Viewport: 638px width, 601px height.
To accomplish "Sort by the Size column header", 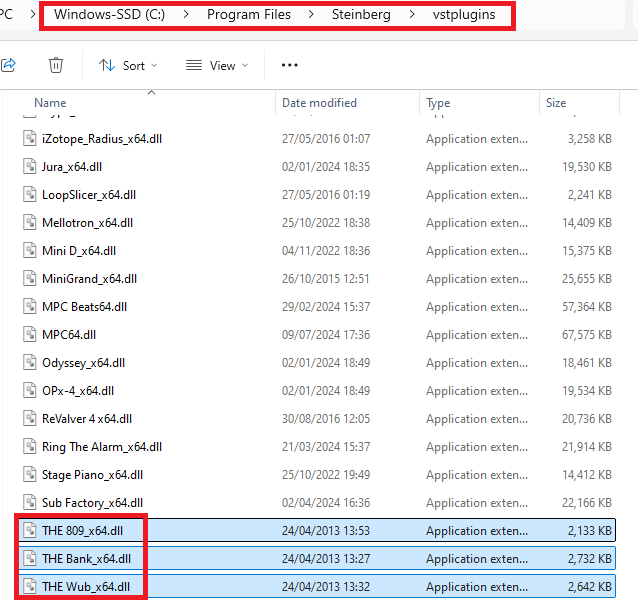I will pos(556,103).
